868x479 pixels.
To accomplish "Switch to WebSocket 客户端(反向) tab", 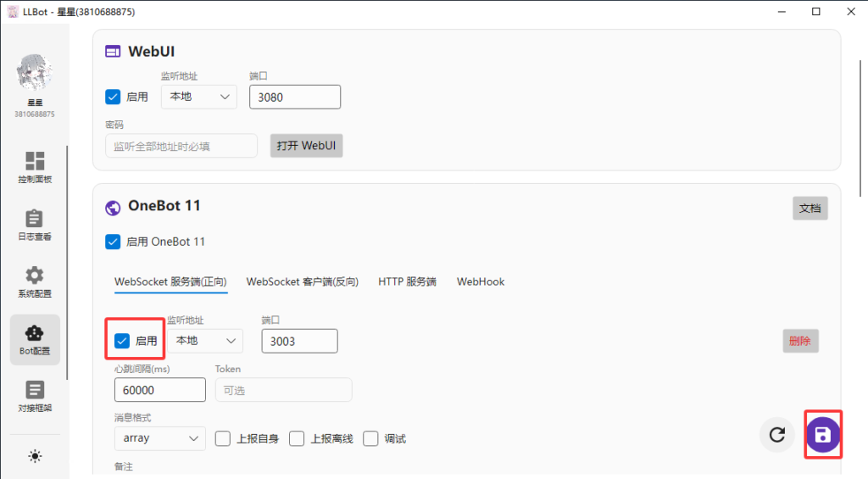I will [x=303, y=281].
